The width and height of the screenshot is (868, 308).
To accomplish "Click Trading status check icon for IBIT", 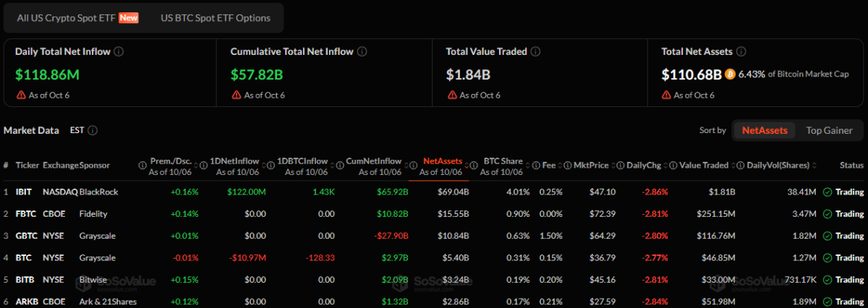I will pos(827,192).
